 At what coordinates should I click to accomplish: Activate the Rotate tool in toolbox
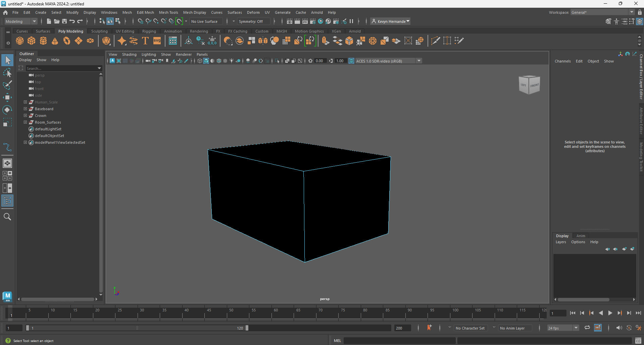click(x=7, y=110)
